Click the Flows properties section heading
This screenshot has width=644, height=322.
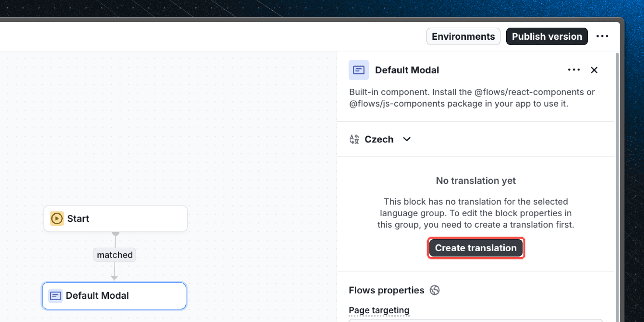pos(386,290)
